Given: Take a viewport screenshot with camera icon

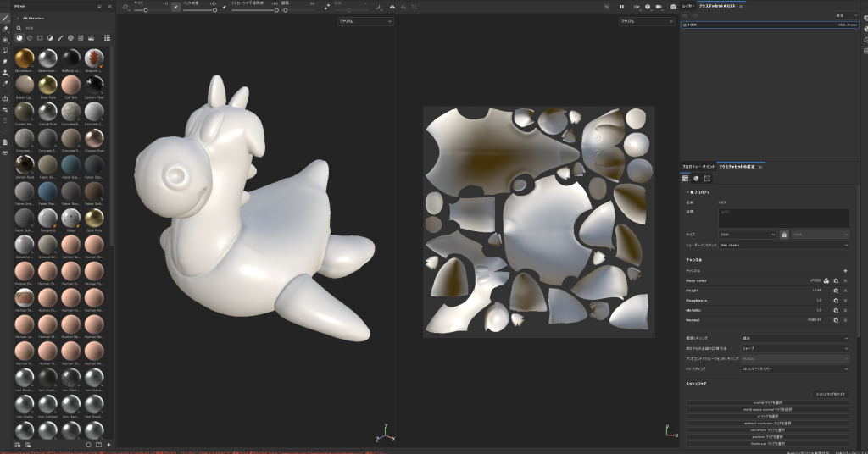Looking at the screenshot, I should 672,7.
